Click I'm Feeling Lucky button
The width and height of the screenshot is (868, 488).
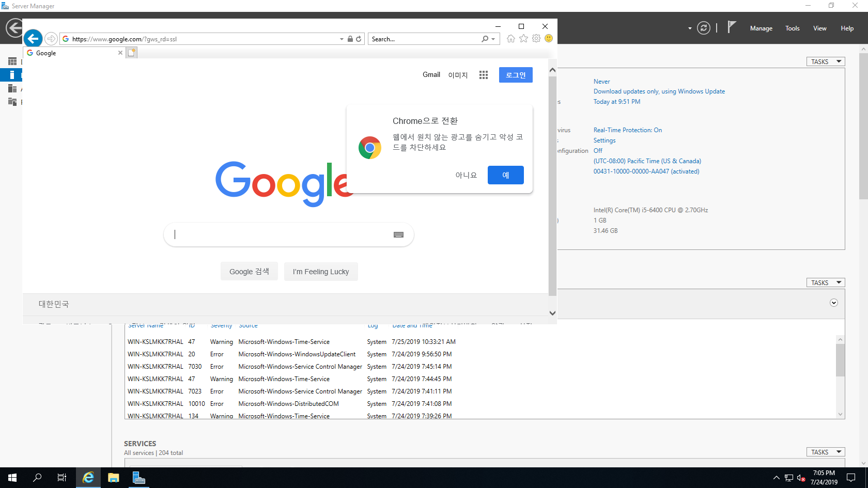tap(321, 271)
